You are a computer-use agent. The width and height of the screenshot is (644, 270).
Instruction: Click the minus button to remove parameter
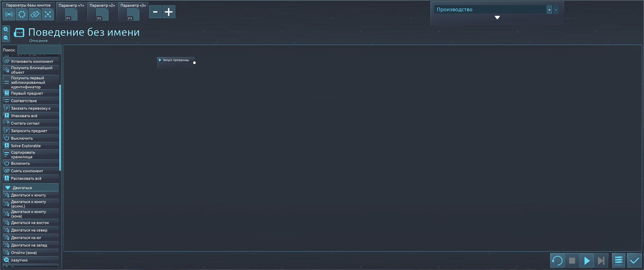[x=155, y=12]
